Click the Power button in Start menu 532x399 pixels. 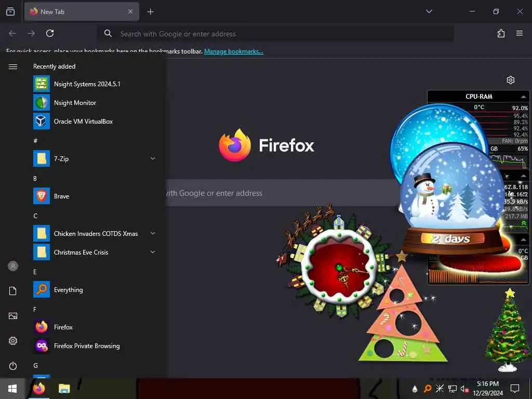tap(13, 366)
